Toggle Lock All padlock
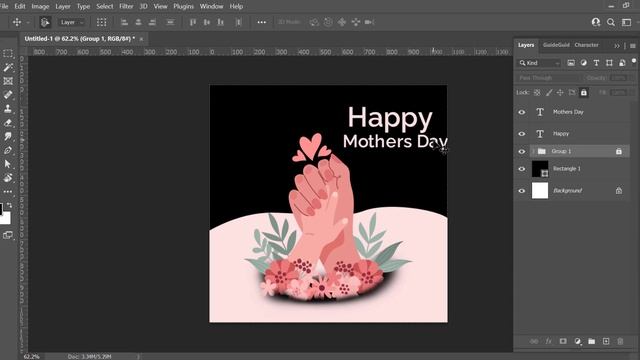 tap(584, 93)
